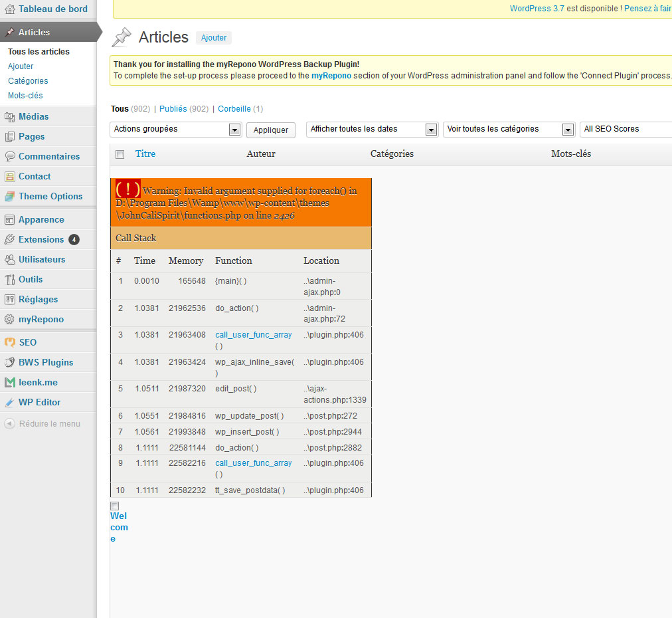This screenshot has height=618, width=672.
Task: Click the WP Editor pencil icon
Action: [x=9, y=403]
